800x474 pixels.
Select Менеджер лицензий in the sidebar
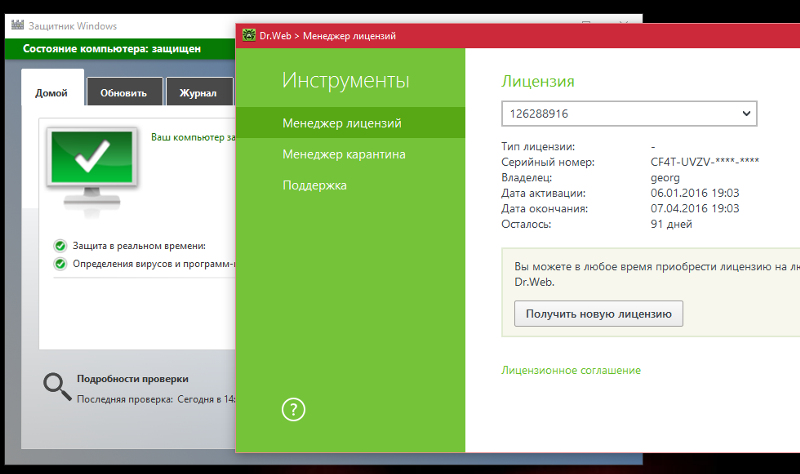pyautogui.click(x=351, y=123)
